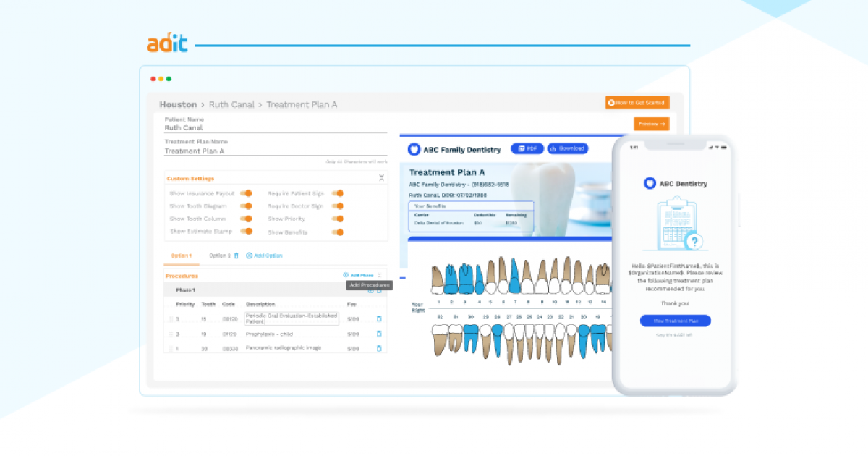This screenshot has width=868, height=456.
Task: Click the adit logo
Action: [168, 43]
